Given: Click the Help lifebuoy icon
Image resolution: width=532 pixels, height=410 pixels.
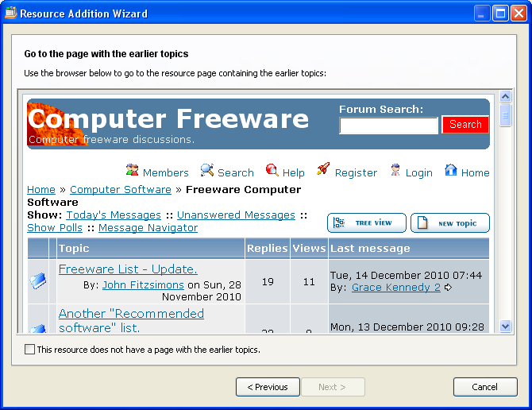Looking at the screenshot, I should [272, 170].
